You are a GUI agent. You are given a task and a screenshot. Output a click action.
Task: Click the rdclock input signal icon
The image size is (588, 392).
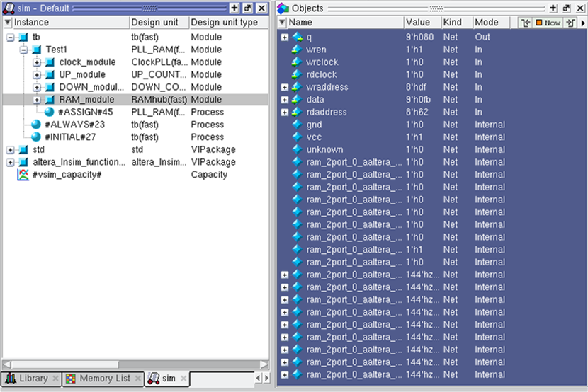pyautogui.click(x=297, y=74)
